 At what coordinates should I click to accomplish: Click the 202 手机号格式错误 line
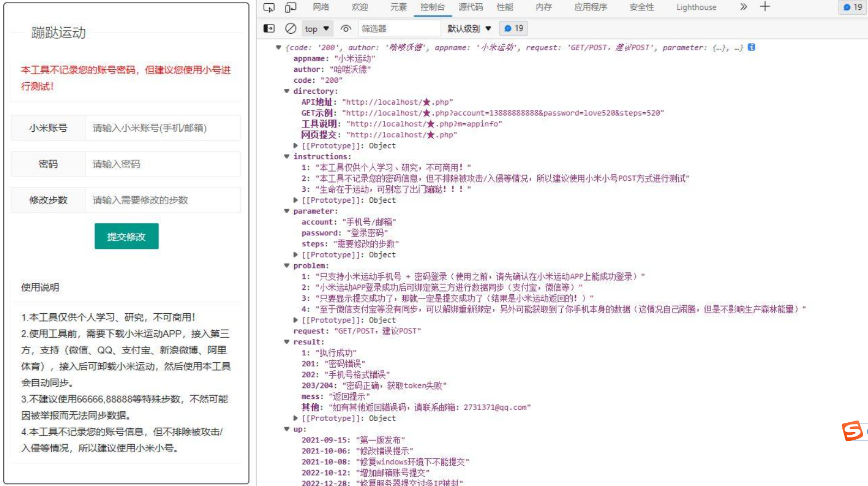click(346, 374)
